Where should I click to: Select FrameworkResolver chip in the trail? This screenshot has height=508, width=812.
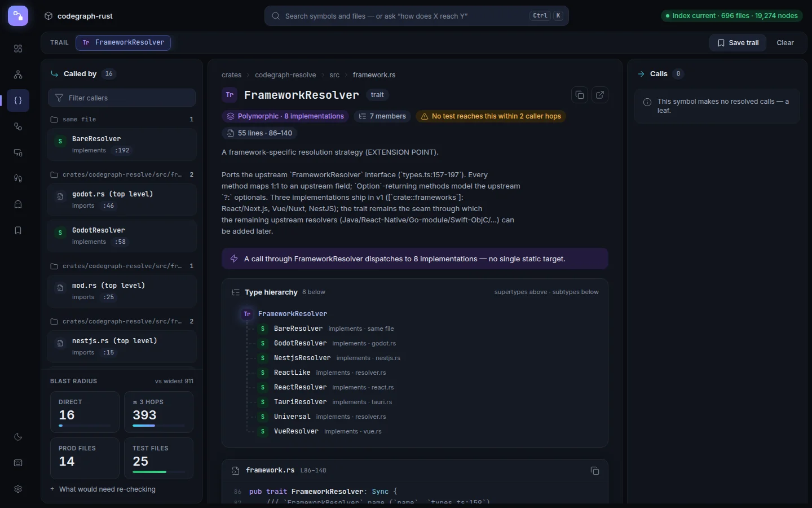pyautogui.click(x=123, y=42)
